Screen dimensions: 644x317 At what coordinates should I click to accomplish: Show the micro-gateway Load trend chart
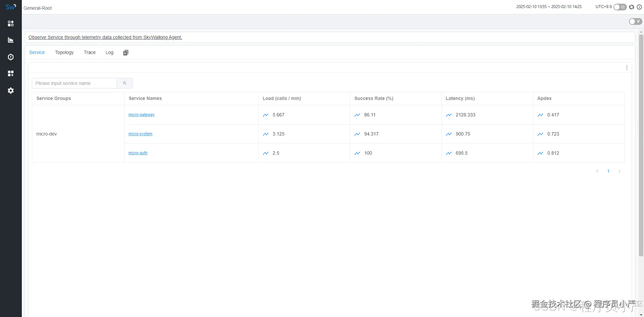pyautogui.click(x=266, y=115)
